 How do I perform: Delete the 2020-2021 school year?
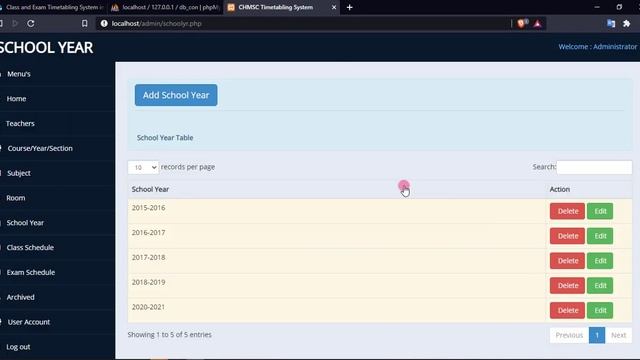pyautogui.click(x=567, y=311)
